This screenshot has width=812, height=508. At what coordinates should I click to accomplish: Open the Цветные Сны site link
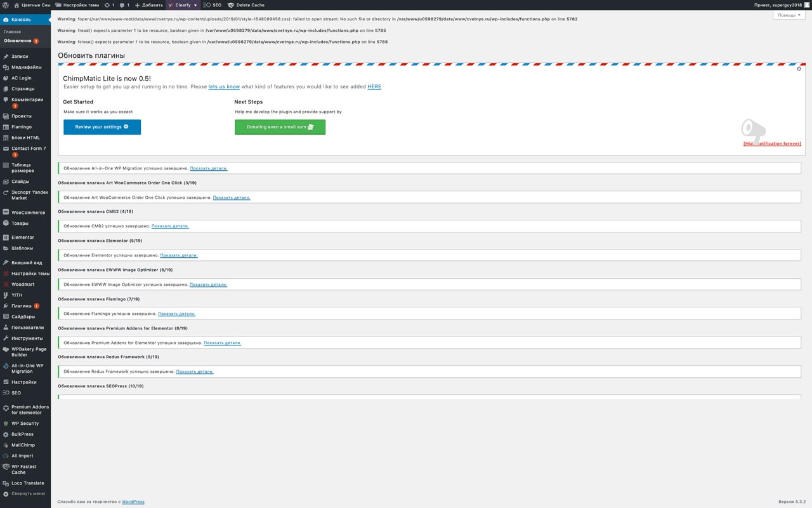tap(31, 4)
